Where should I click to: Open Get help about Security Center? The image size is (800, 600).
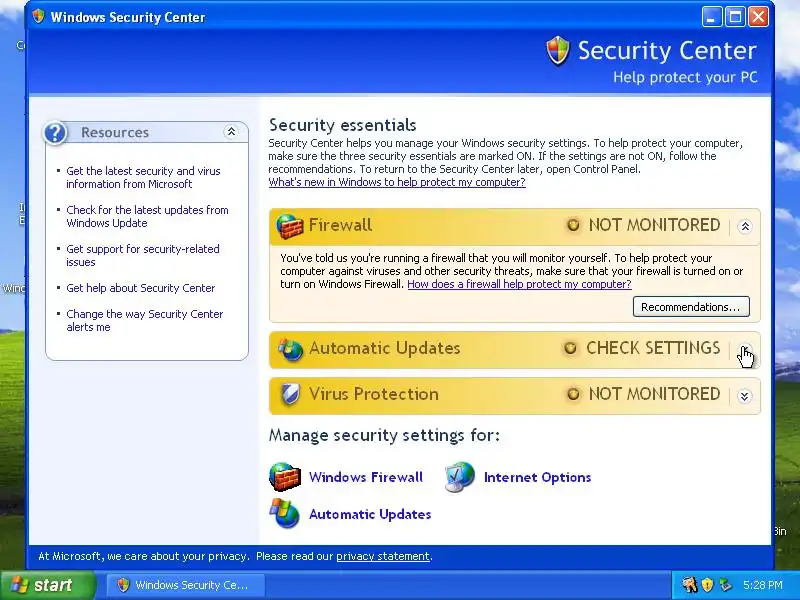click(141, 288)
